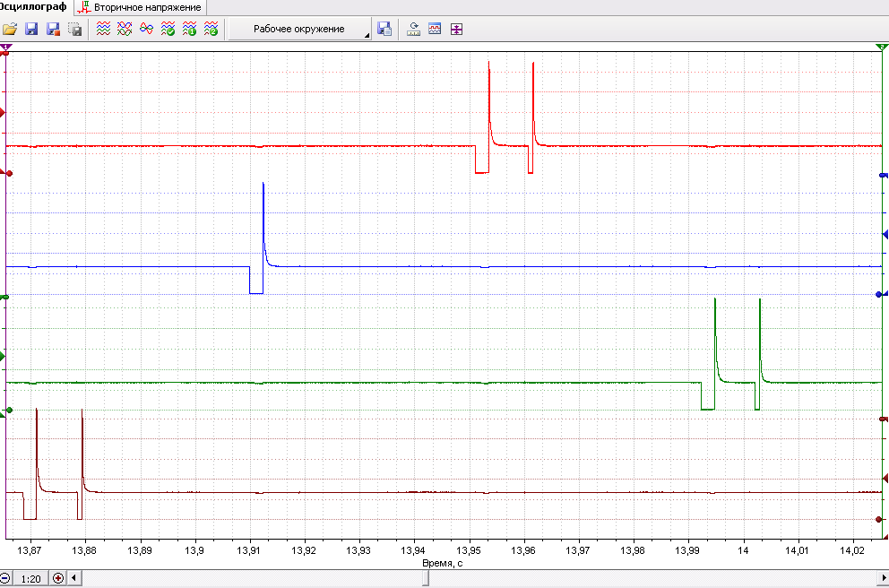Click the 13,9 time axis label
889x588 pixels.
pos(194,550)
